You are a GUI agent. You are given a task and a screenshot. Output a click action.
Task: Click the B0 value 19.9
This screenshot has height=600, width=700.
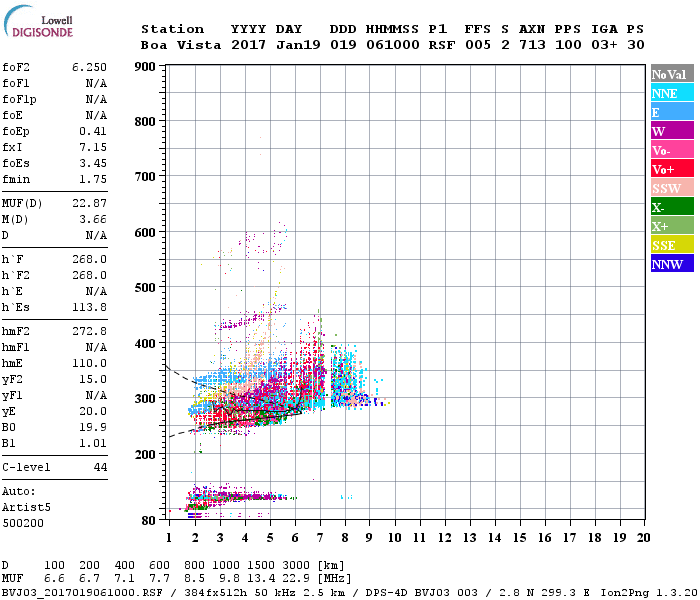tap(93, 428)
